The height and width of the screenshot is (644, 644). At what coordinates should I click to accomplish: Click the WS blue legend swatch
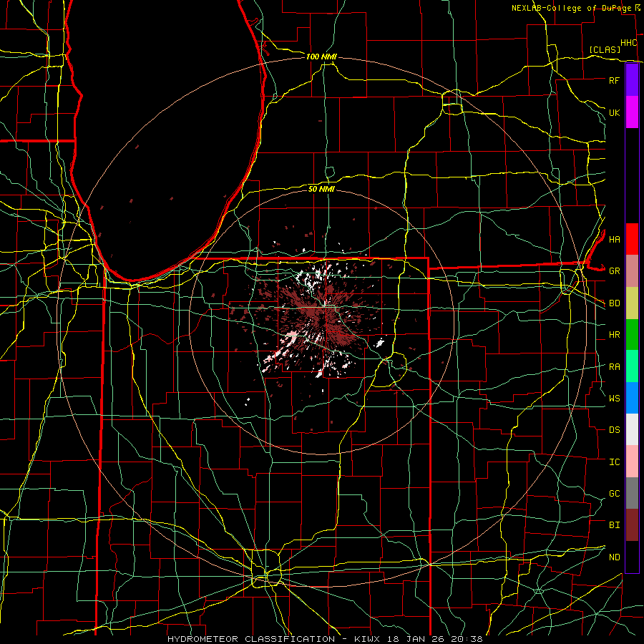pyautogui.click(x=632, y=398)
